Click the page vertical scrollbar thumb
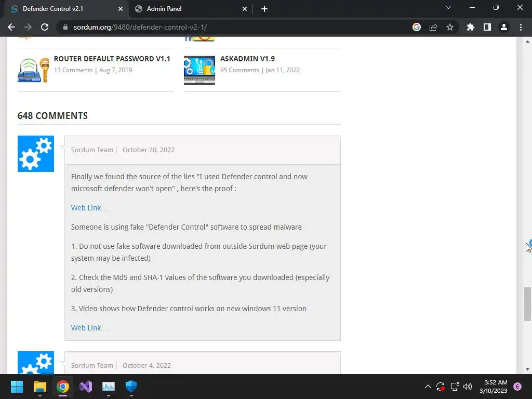 (527, 304)
